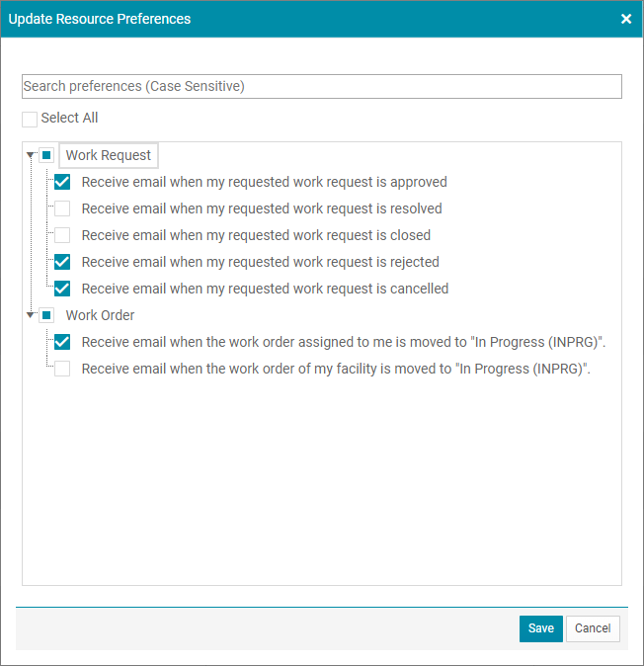Click the Cancel button
The width and height of the screenshot is (644, 666).
tap(593, 628)
